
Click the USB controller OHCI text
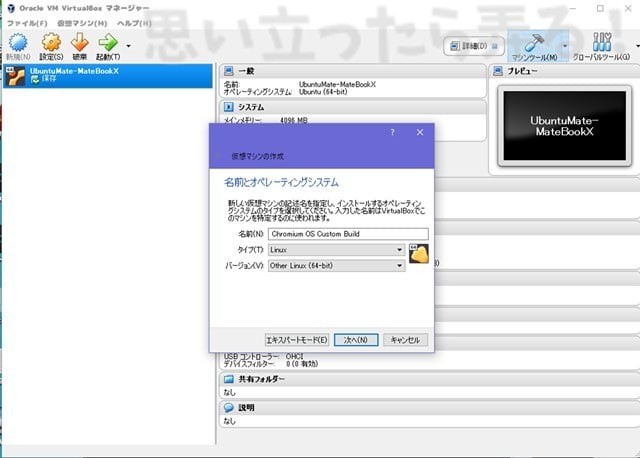click(294, 356)
